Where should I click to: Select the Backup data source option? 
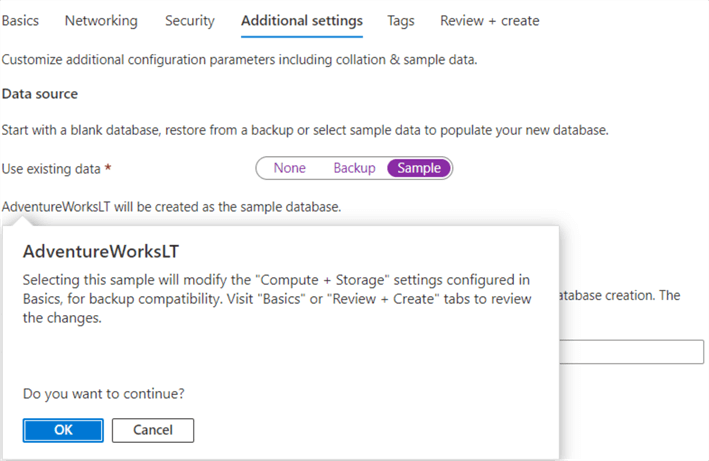tap(354, 168)
